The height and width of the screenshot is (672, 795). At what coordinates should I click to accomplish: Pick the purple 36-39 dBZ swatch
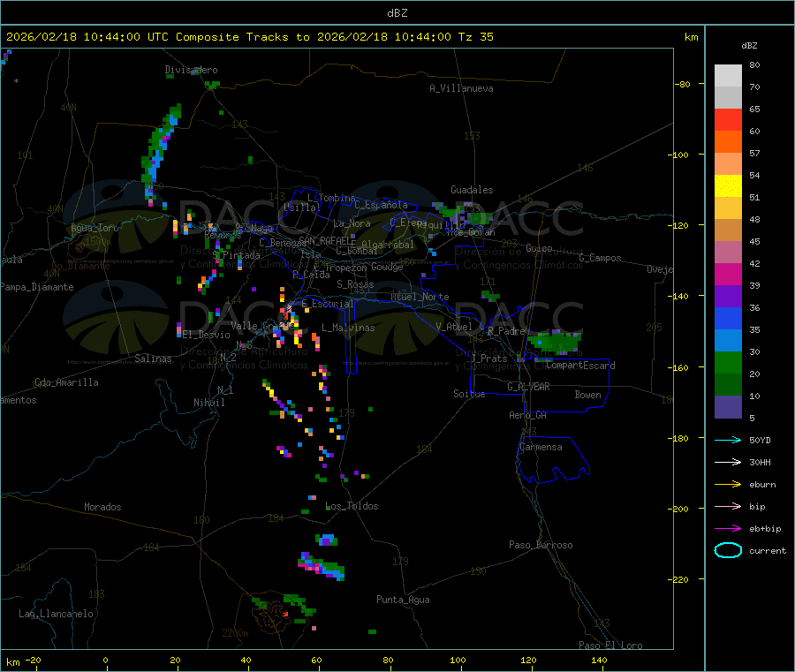(x=728, y=297)
